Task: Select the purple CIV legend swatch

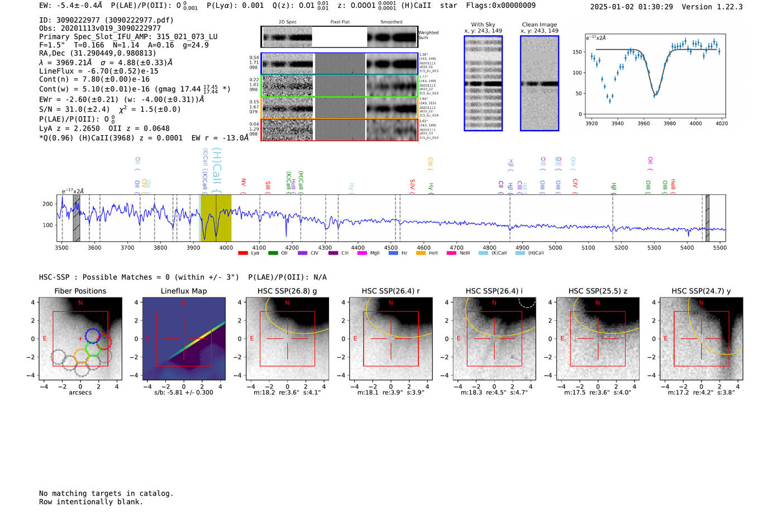Action: coord(303,253)
